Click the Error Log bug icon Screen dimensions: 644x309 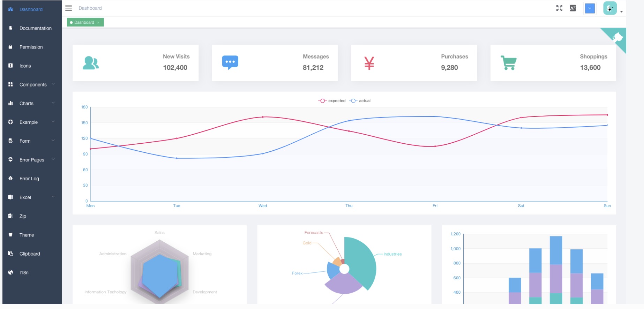pyautogui.click(x=10, y=178)
